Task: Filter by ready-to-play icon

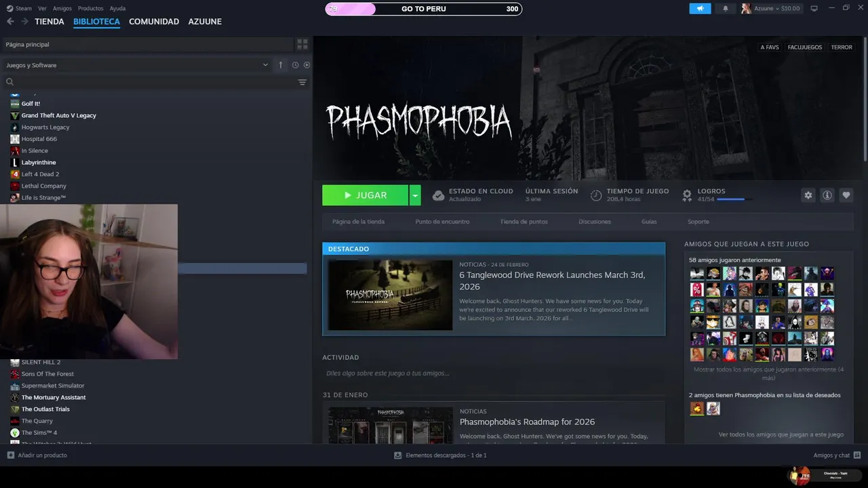Action: click(307, 65)
